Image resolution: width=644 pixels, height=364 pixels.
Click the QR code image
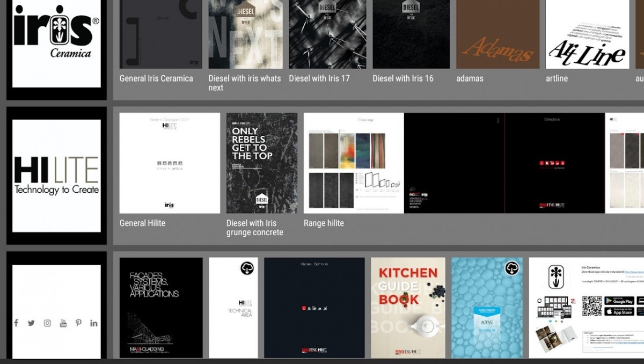point(592,306)
